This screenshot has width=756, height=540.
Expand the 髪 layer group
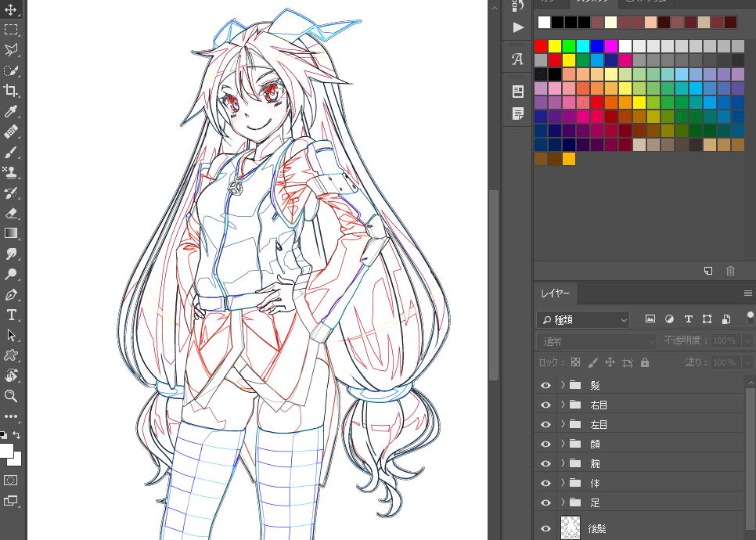[563, 385]
